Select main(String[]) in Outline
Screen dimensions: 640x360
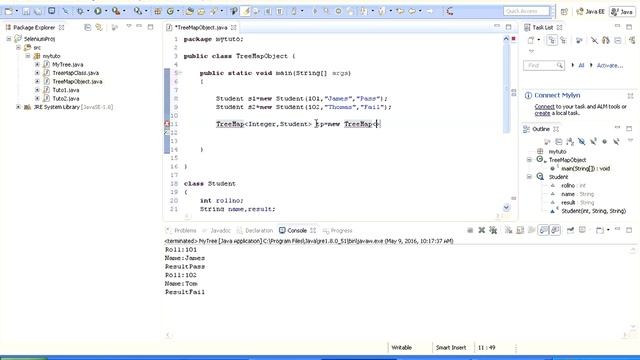tap(585, 169)
